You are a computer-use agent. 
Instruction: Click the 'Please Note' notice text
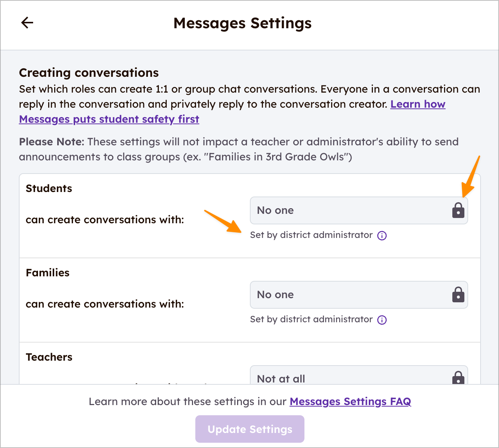click(239, 149)
